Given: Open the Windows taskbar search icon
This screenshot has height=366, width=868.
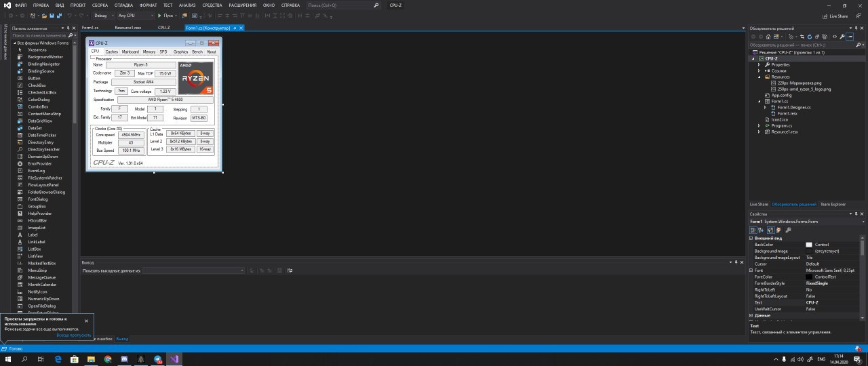Looking at the screenshot, I should [25, 359].
